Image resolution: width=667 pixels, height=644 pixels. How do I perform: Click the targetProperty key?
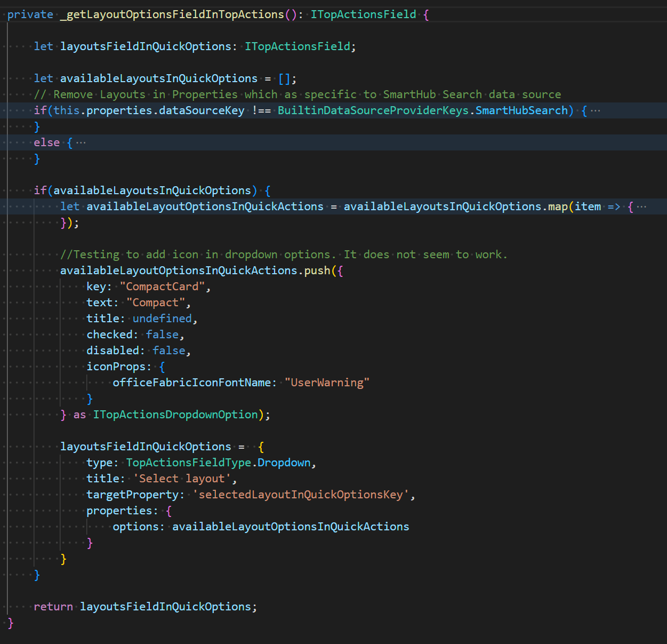tap(133, 495)
